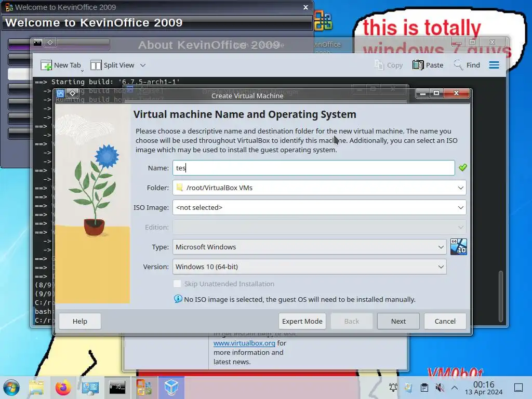Click the info icon beside the No ISO message

point(178,299)
